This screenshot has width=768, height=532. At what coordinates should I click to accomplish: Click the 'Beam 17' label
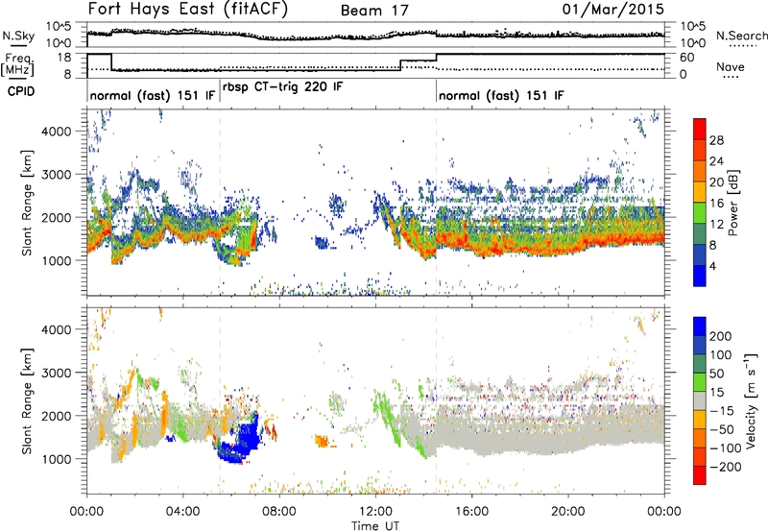tap(374, 11)
